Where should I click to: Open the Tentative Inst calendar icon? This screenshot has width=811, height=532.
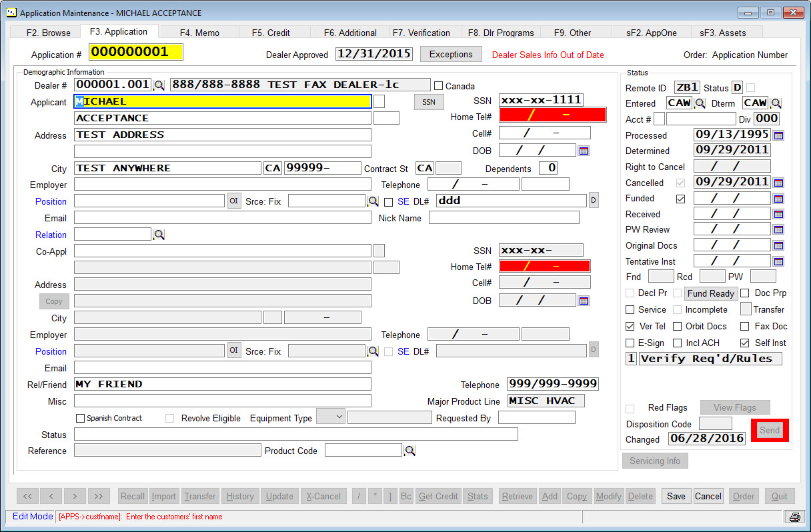click(778, 262)
